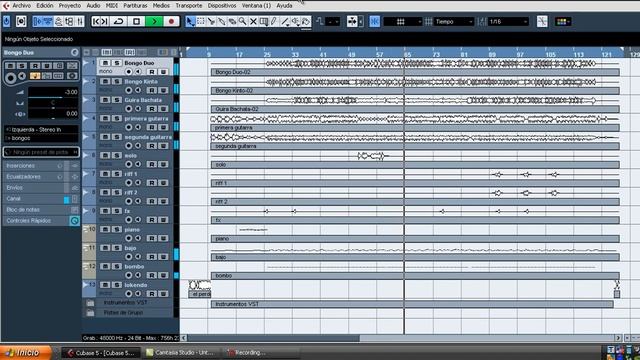Mute the Bongo Duo track
The width and height of the screenshot is (640, 360).
(x=105, y=63)
